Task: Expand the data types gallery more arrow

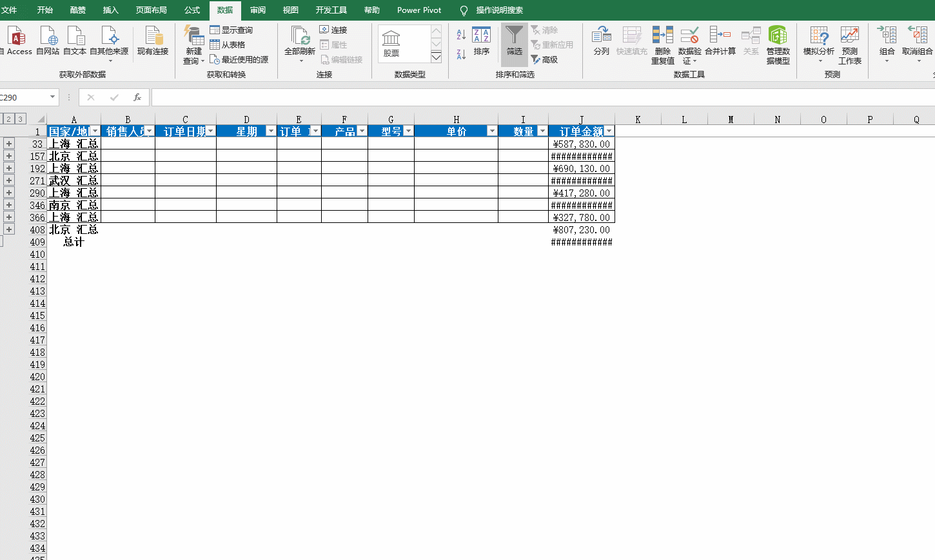Action: [437, 57]
